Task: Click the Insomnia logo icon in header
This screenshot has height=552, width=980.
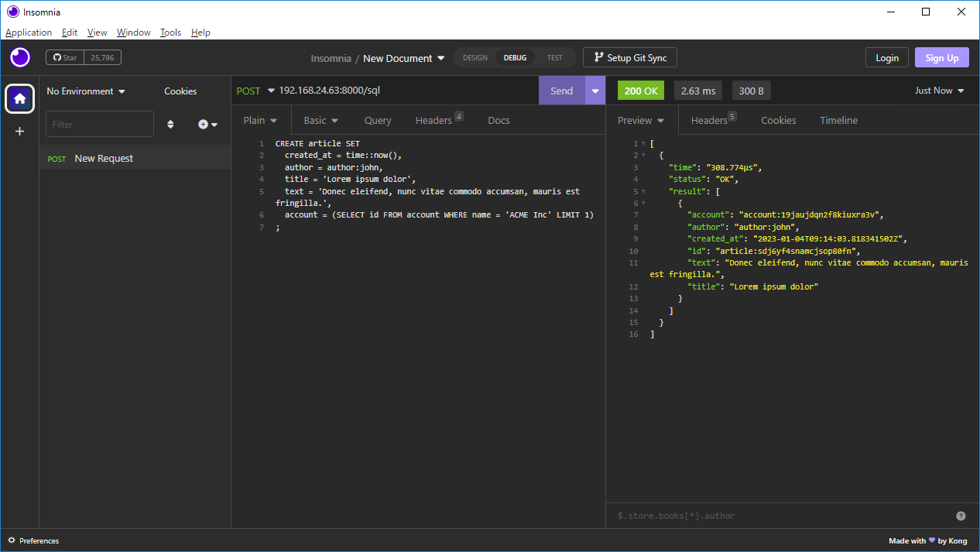Action: pyautogui.click(x=20, y=57)
